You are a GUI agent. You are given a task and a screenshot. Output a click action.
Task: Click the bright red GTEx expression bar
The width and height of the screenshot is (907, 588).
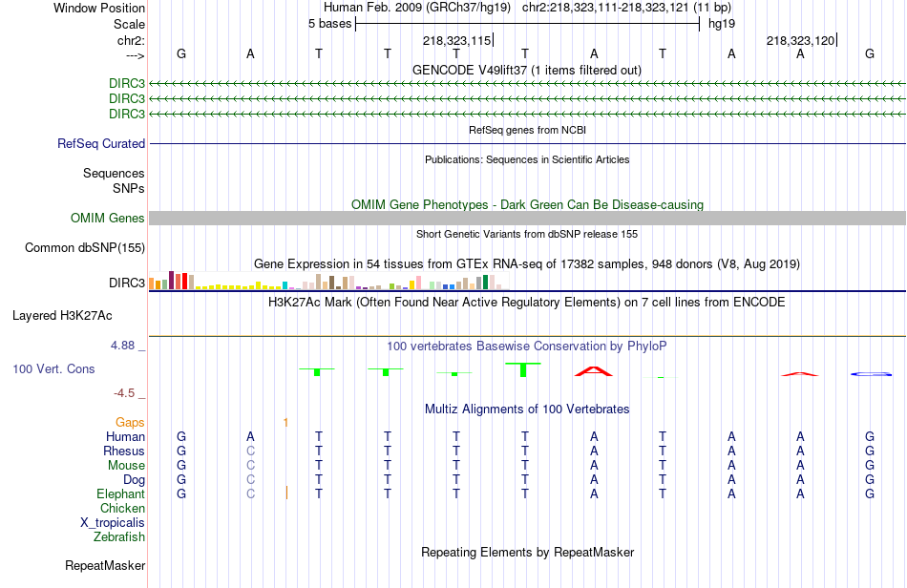[x=185, y=281]
